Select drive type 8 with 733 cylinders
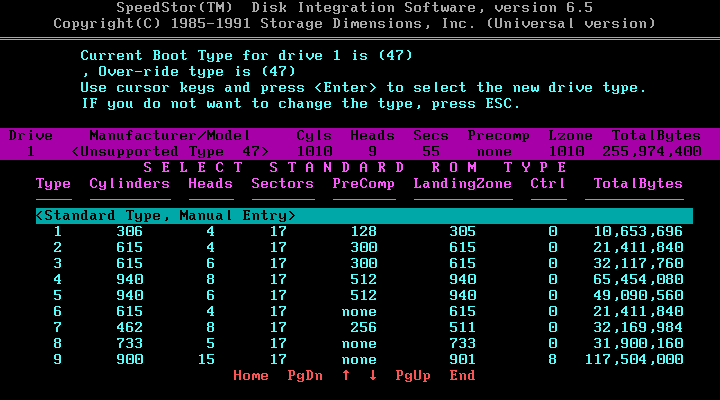The height and width of the screenshot is (400, 720). tap(364, 343)
